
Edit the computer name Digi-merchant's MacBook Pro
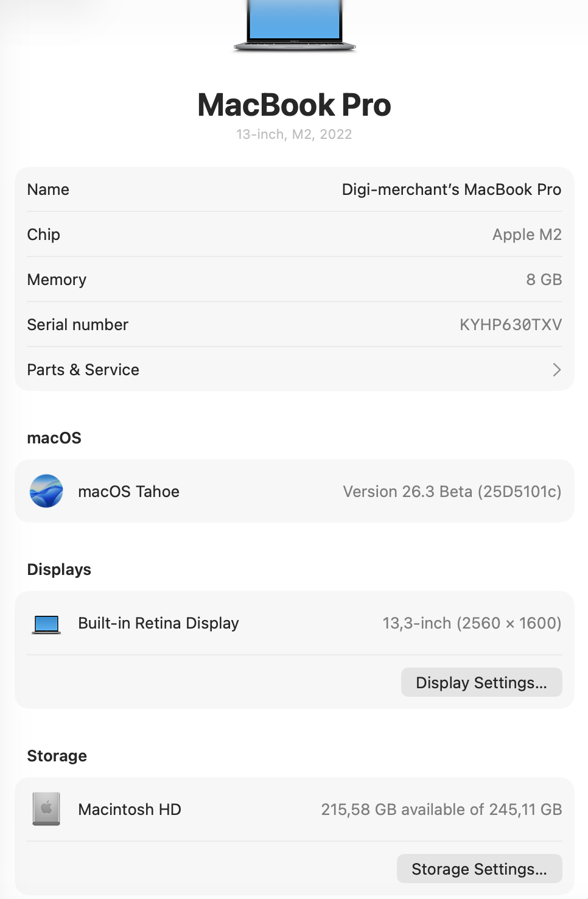pyautogui.click(x=452, y=189)
